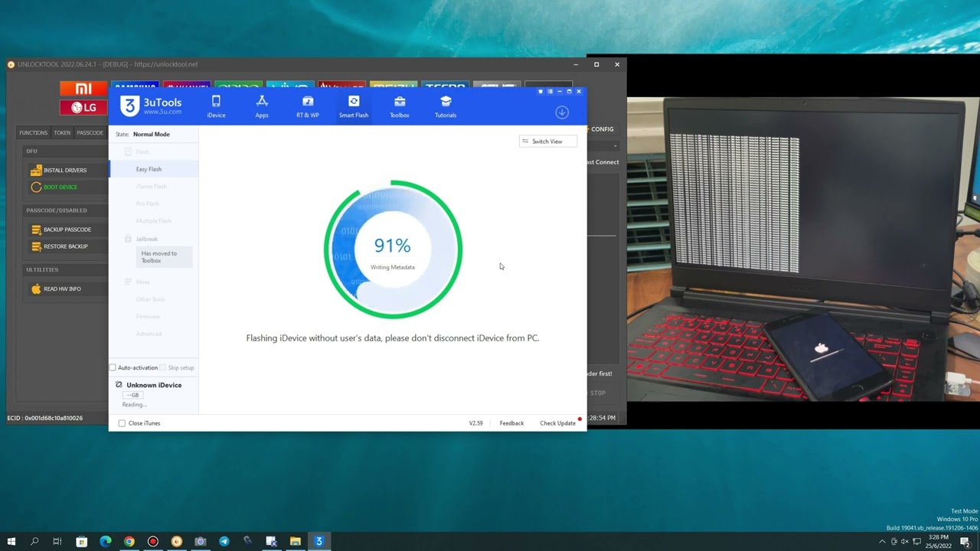Select the LG brand tile in UnlockTool

[x=83, y=108]
